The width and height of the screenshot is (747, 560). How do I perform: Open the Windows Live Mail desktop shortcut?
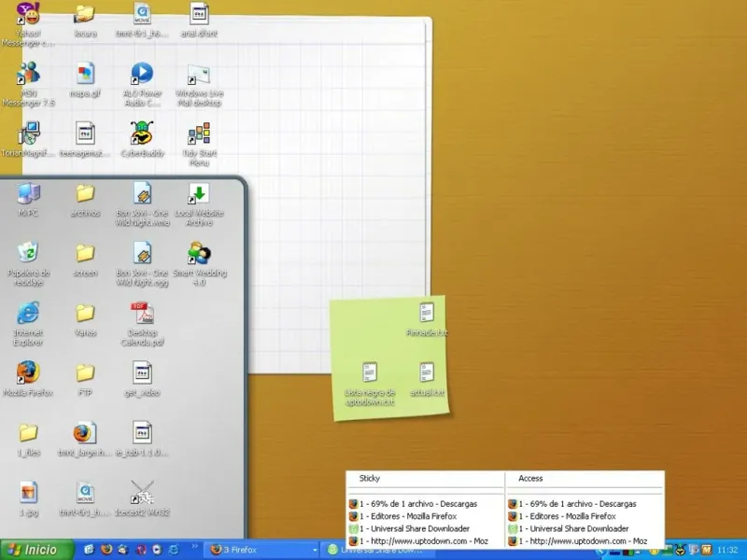[198, 74]
